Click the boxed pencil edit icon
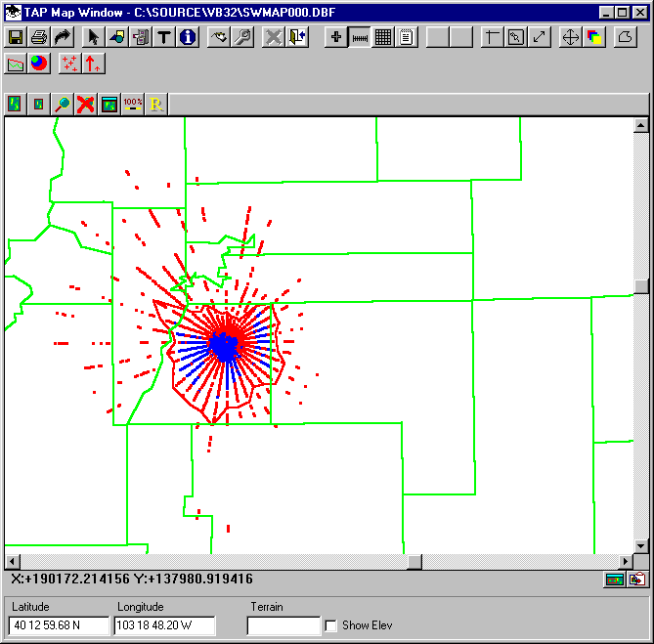The height and width of the screenshot is (644, 654). click(x=515, y=37)
